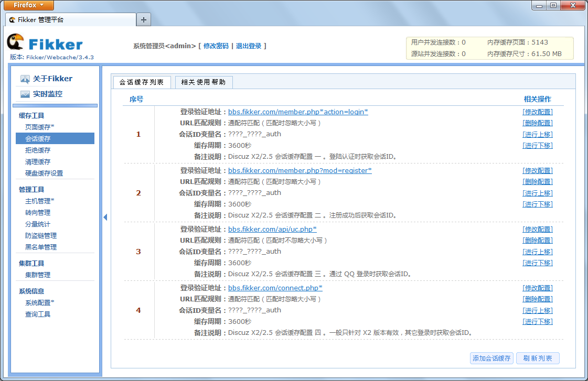Image resolution: width=588 pixels, height=381 pixels.
Task: Open the bbs.fikker.com/api/uc.php link
Action: [273, 229]
